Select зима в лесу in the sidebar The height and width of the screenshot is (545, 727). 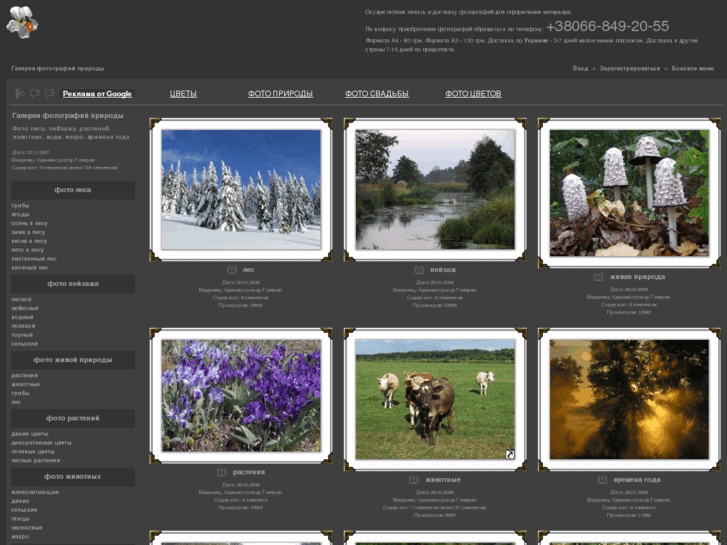[28, 232]
